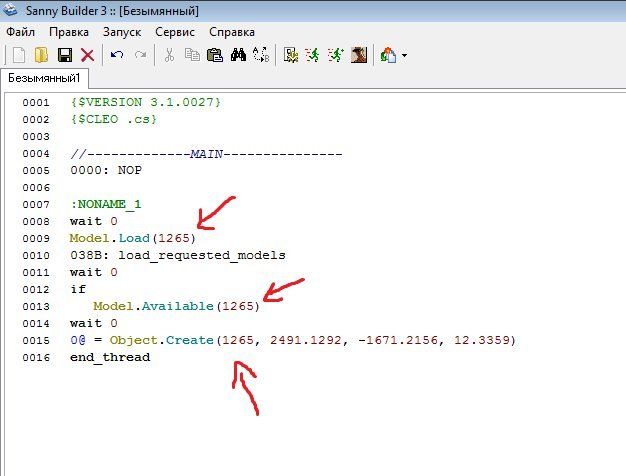Image resolution: width=626 pixels, height=476 pixels.
Task: Click the Sanny Builder title bar icon
Action: (x=10, y=10)
